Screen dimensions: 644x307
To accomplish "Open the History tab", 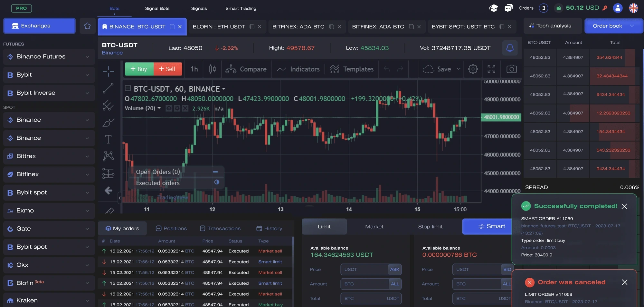I will click(x=269, y=228).
